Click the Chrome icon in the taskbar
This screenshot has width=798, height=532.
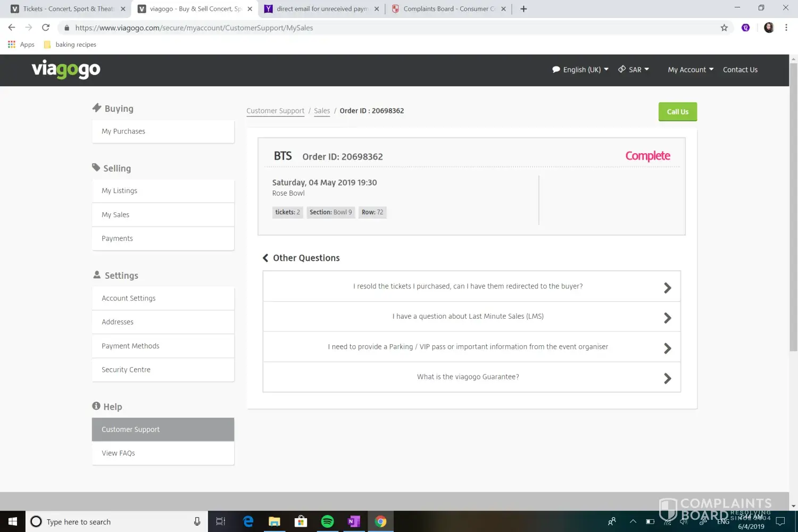point(380,521)
